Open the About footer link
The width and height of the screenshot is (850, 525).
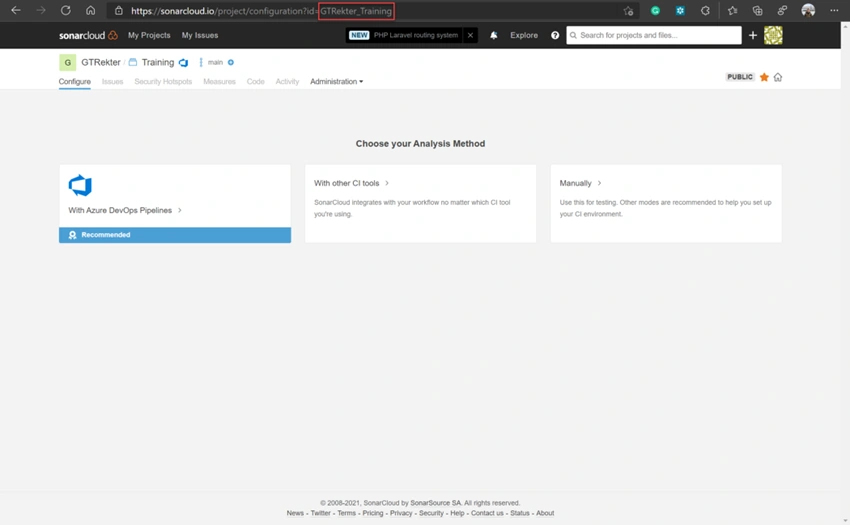pyautogui.click(x=545, y=513)
